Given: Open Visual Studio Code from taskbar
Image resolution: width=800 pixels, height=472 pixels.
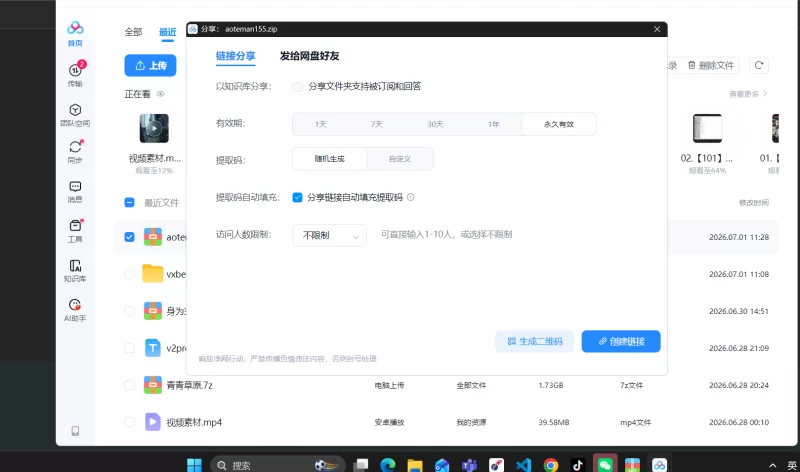Looking at the screenshot, I should [x=523, y=465].
